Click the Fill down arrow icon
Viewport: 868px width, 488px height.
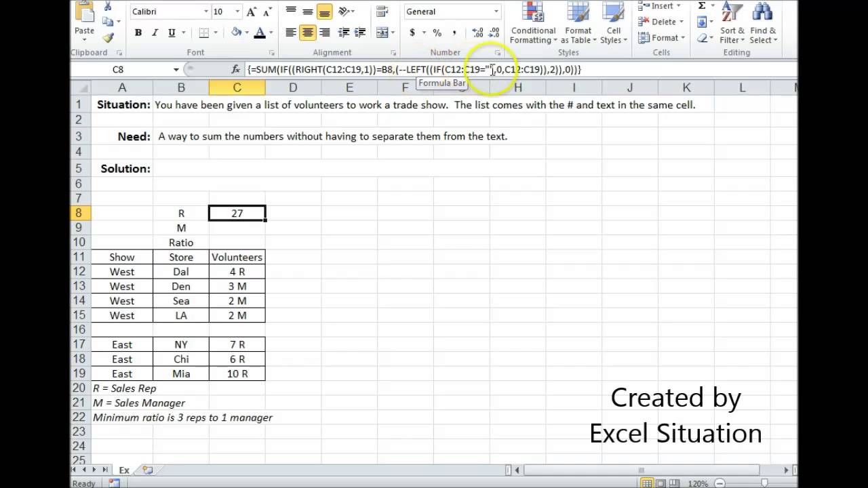point(702,22)
